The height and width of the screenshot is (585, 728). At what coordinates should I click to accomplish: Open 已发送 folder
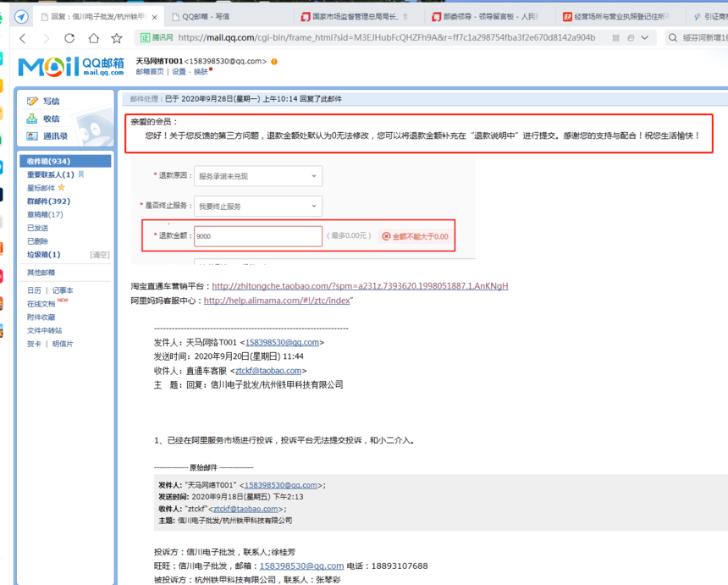(37, 228)
